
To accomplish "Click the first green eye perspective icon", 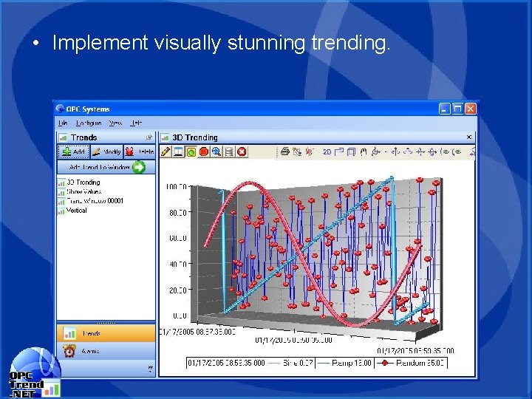I will point(445,151).
